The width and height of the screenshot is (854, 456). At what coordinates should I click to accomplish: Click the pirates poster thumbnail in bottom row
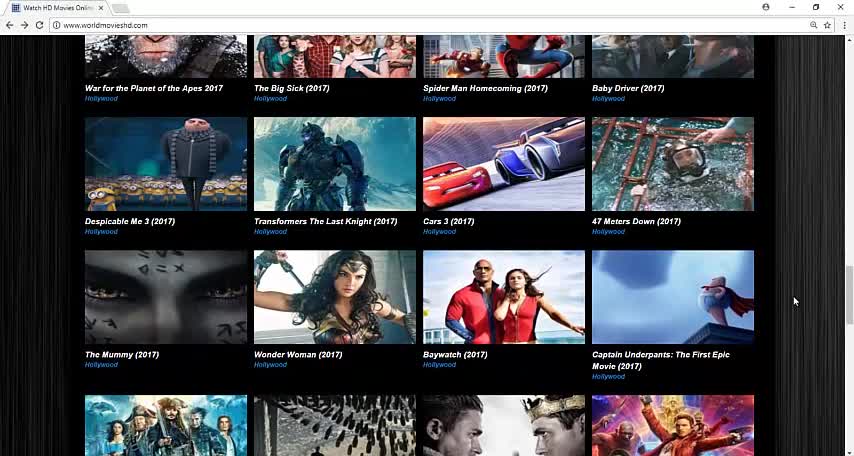click(x=166, y=425)
